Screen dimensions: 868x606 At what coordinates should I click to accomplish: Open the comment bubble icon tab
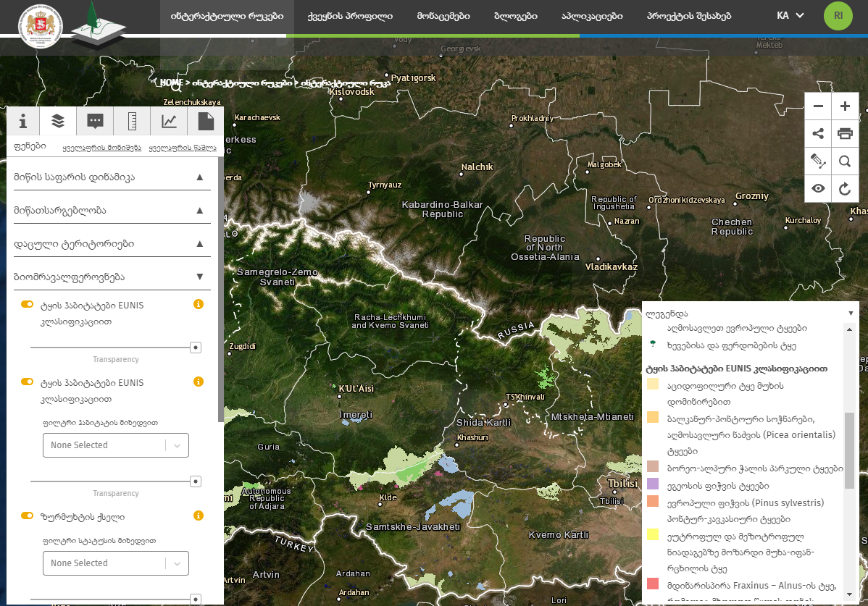95,121
